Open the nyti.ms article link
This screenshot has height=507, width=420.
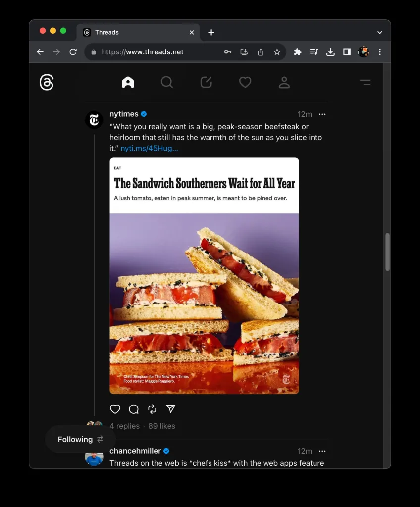point(149,148)
